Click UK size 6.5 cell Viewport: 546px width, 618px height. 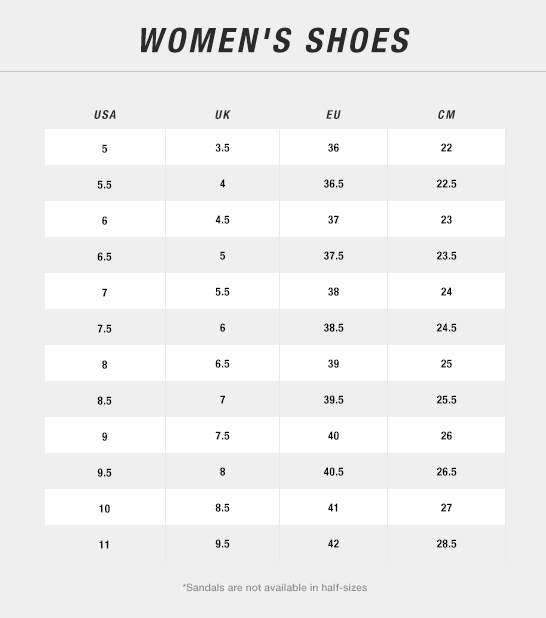(222, 363)
